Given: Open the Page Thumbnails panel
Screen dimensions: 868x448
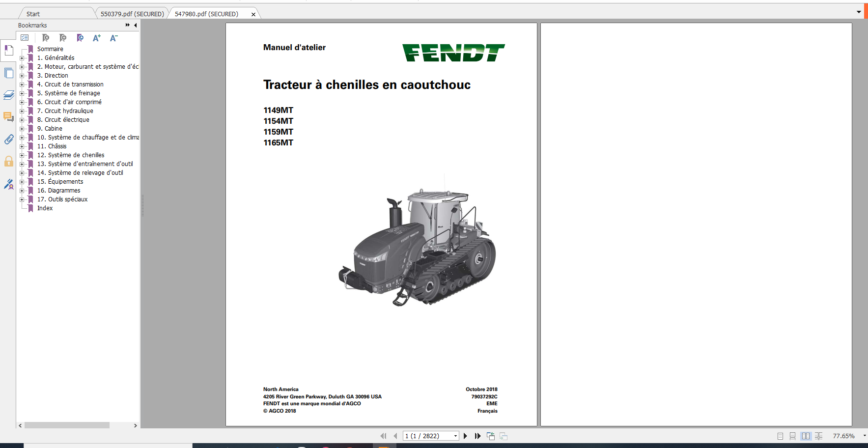Looking at the screenshot, I should pyautogui.click(x=8, y=73).
